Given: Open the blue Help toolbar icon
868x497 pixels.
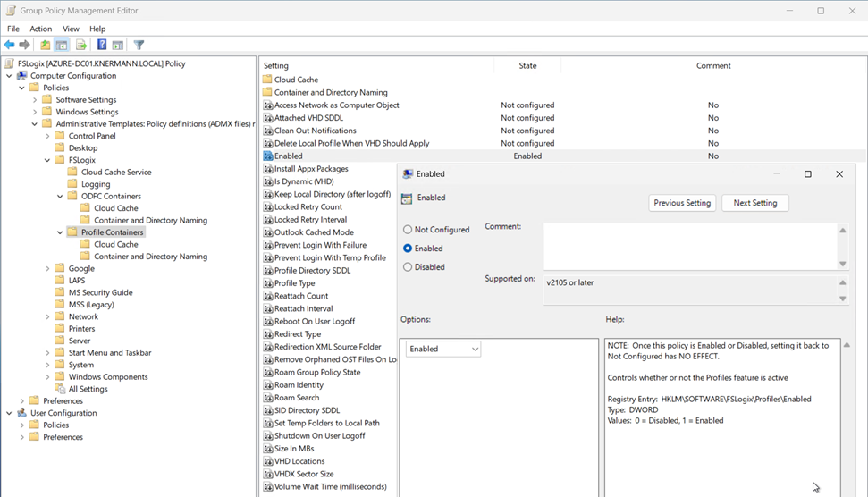Looking at the screenshot, I should (102, 45).
